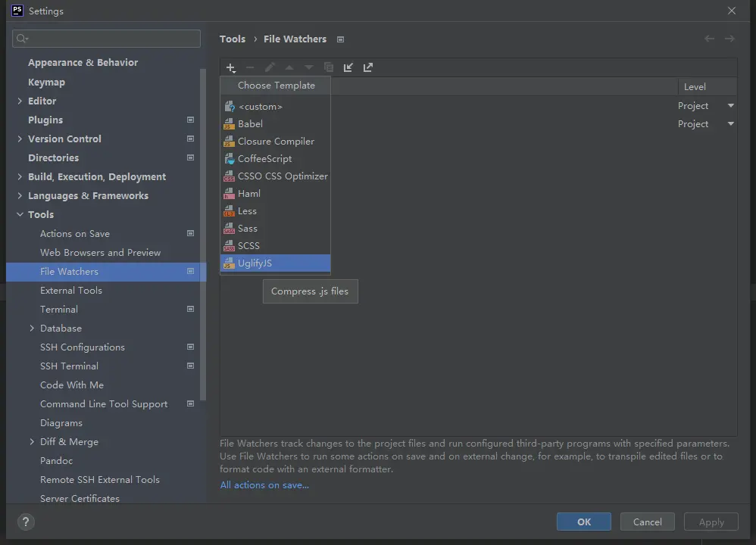The image size is (756, 545).
Task: Select Code With Me
Action: pos(72,385)
